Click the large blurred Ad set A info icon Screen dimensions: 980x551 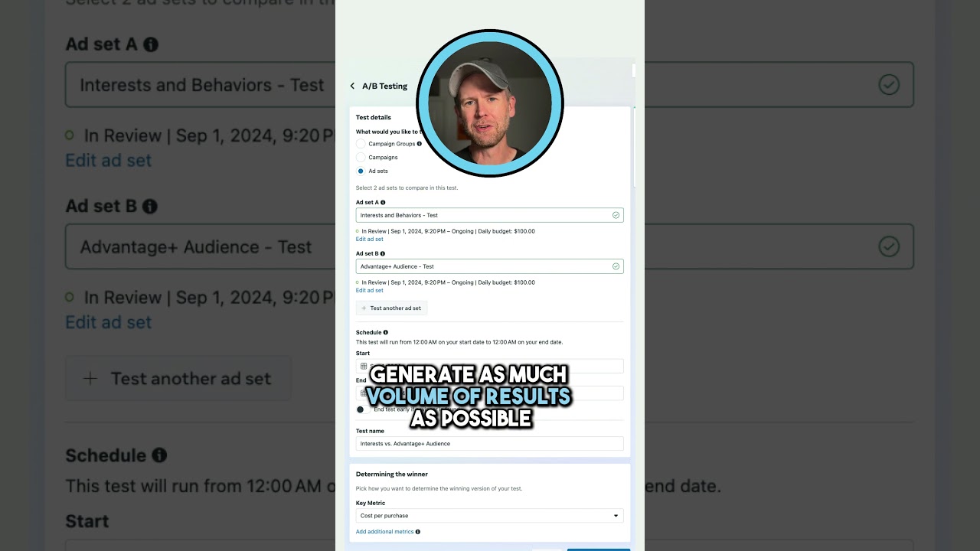coord(151,44)
